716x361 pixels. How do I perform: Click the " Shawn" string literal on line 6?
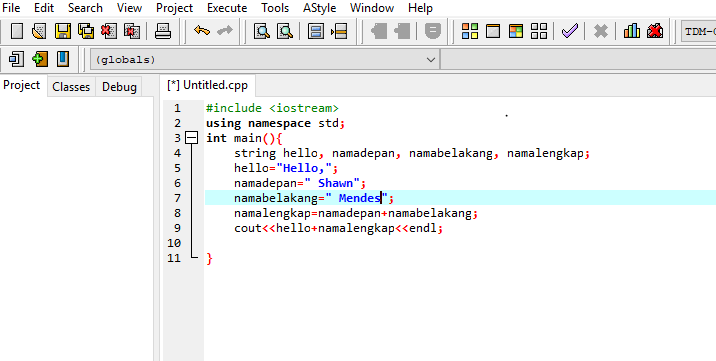pyautogui.click(x=332, y=183)
